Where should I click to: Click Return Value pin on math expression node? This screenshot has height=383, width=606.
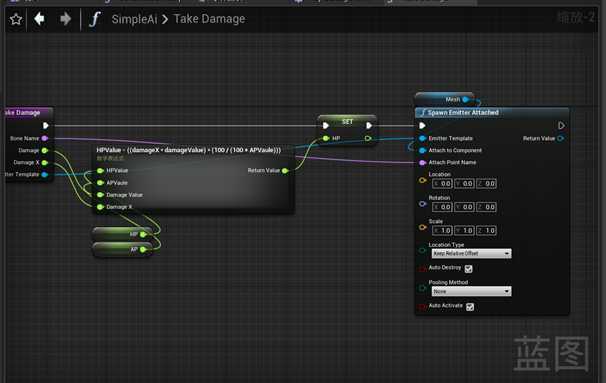tap(285, 170)
